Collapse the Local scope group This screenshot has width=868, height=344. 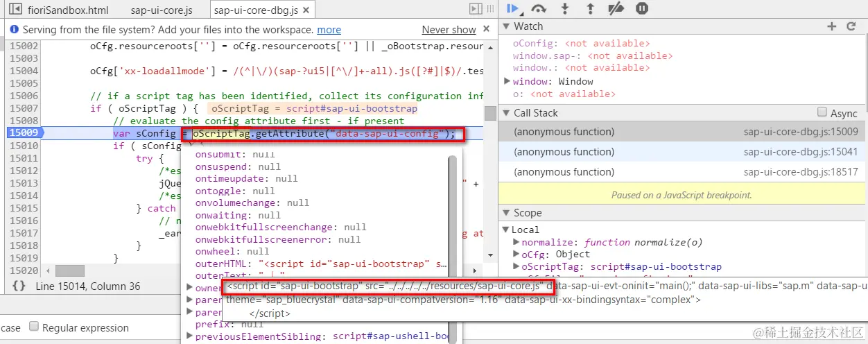506,230
